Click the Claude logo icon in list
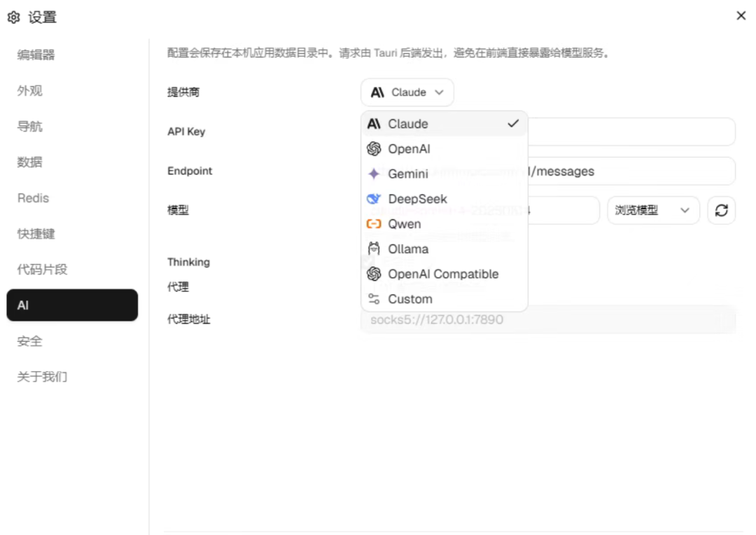 click(374, 123)
